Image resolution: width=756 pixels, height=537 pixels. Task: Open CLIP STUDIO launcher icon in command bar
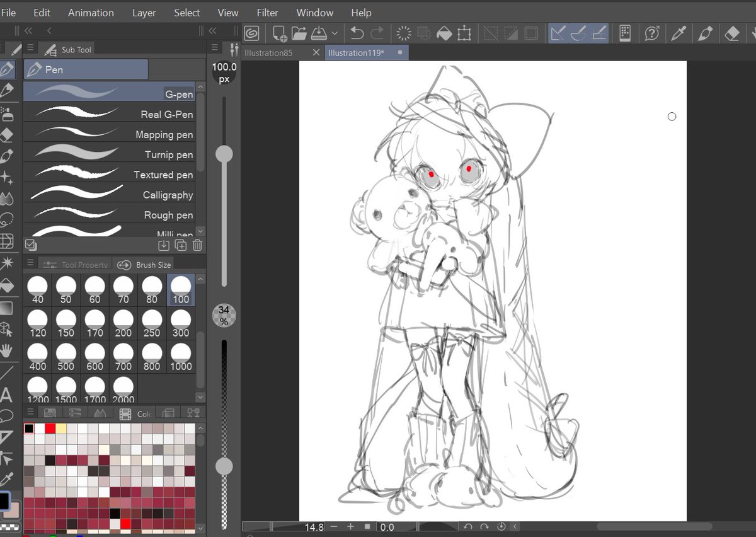point(251,33)
